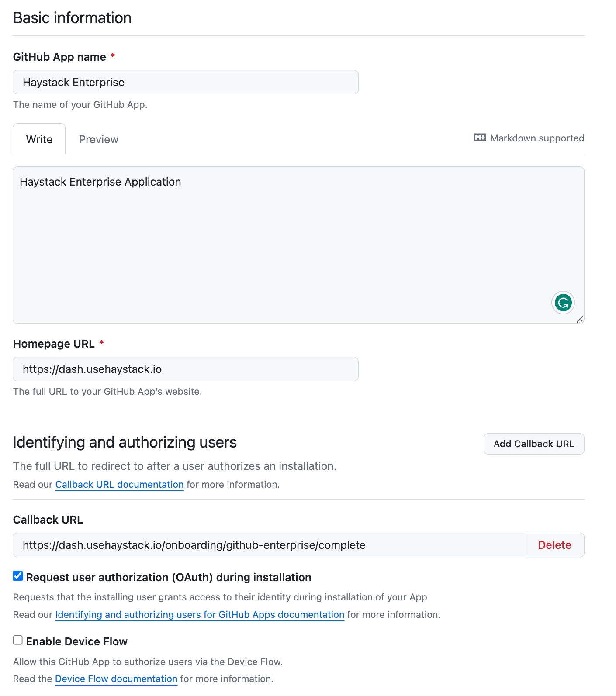Click the Basic information heading
This screenshot has width=616, height=696.
[x=73, y=18]
